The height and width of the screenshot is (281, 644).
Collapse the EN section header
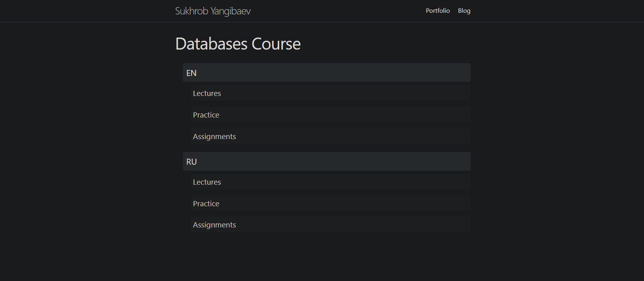[326, 73]
